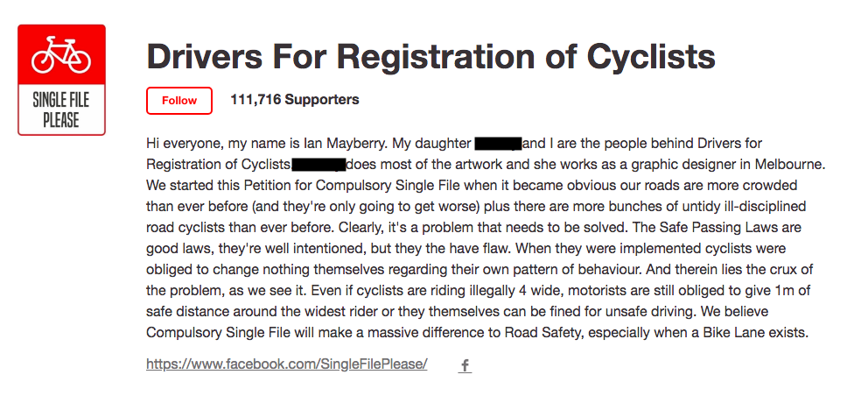Screen dimensions: 868x410
Task: Click the 111,716 Supporters count
Action: click(294, 100)
